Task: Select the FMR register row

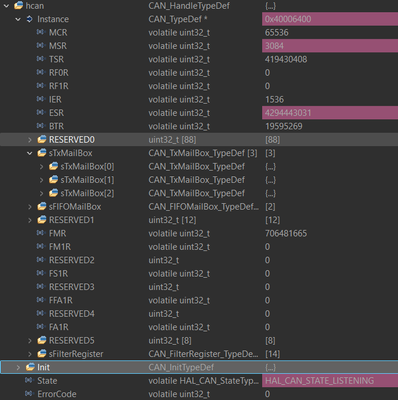Action: point(199,233)
